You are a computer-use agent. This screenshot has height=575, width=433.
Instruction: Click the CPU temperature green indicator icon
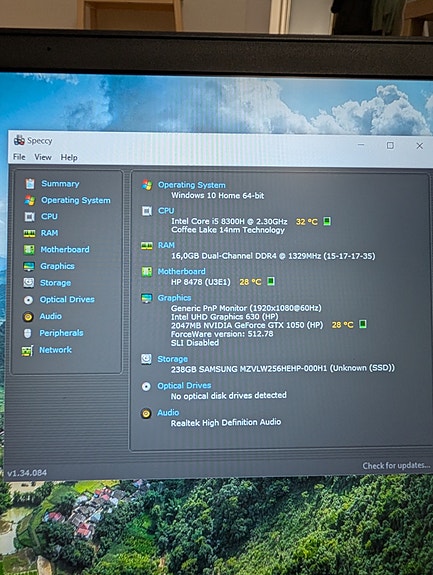coord(327,221)
